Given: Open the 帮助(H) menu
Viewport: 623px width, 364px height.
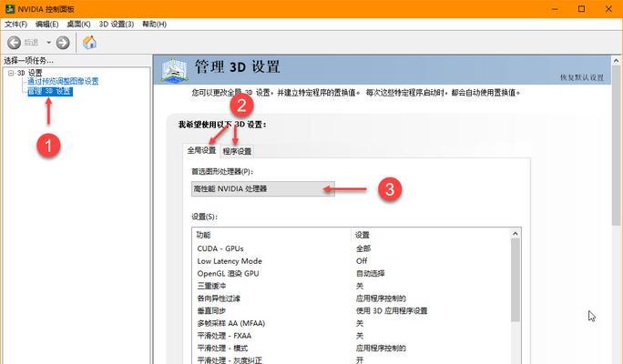Looking at the screenshot, I should click(x=153, y=24).
